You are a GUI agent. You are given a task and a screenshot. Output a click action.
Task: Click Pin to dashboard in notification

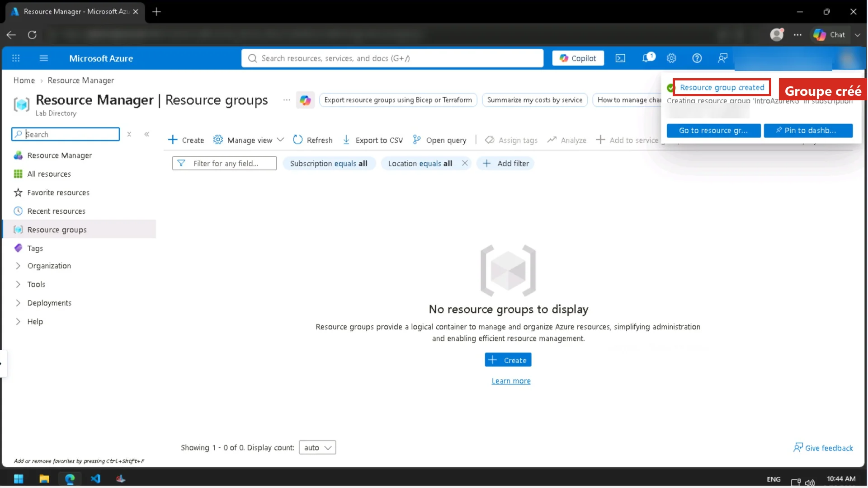point(808,131)
